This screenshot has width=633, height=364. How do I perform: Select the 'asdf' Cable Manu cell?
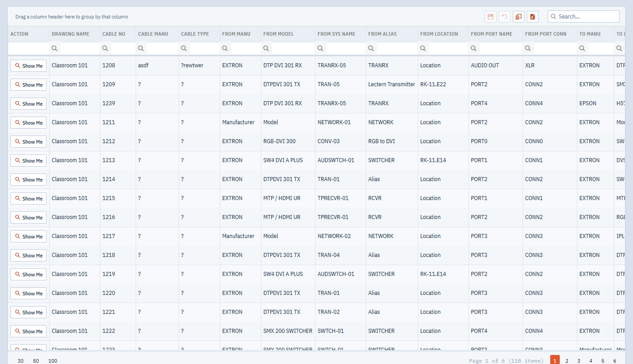(x=157, y=65)
